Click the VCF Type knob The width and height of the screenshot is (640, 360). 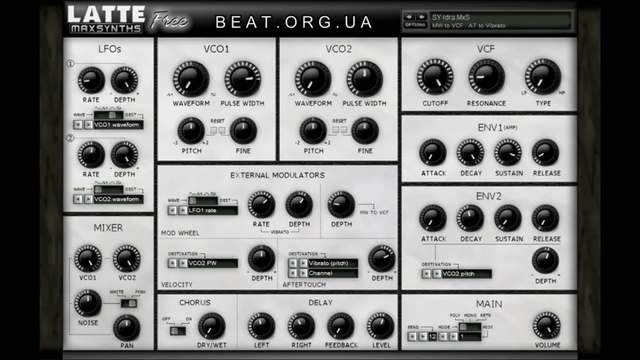click(542, 77)
